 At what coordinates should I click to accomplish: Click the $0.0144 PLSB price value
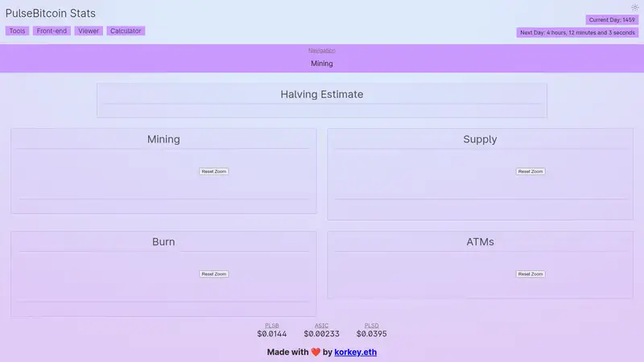272,334
